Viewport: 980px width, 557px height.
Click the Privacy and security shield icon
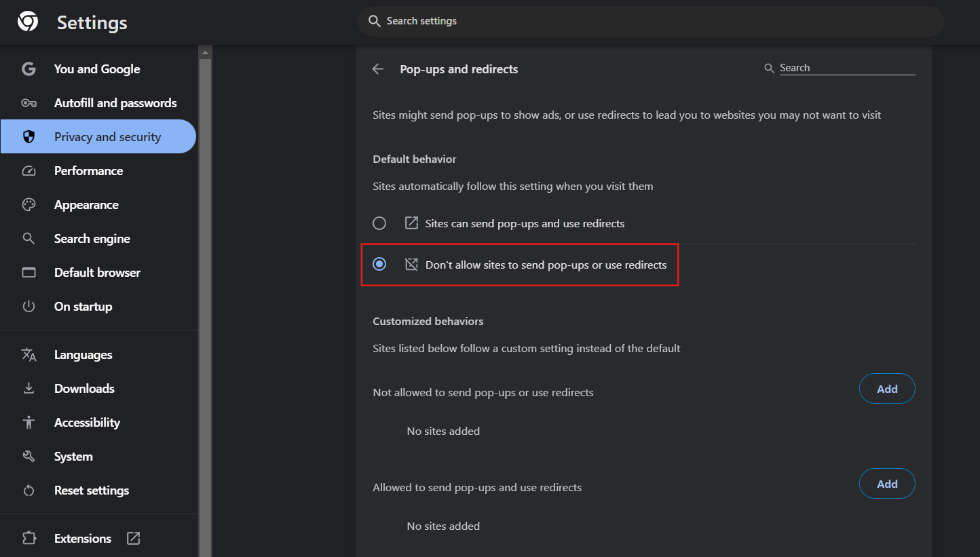tap(29, 137)
